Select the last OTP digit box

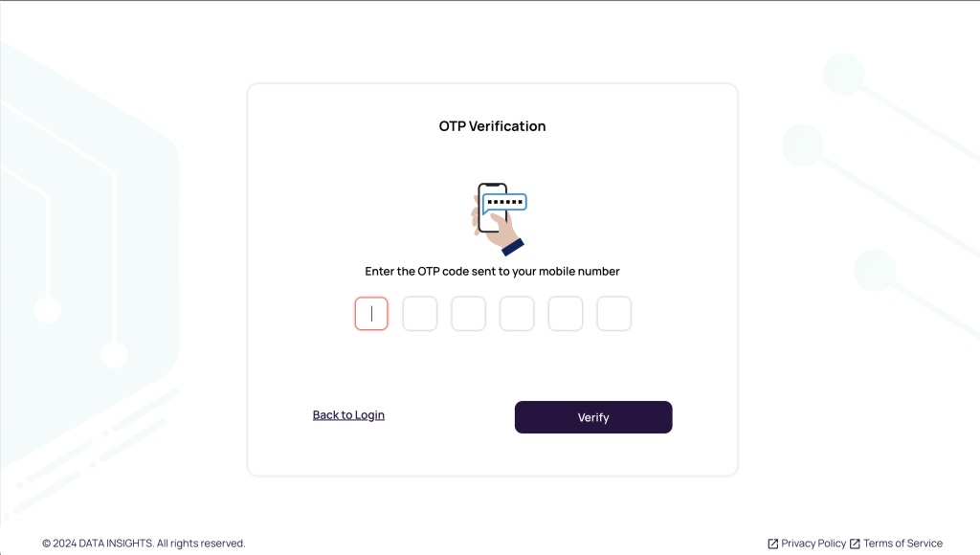point(613,313)
